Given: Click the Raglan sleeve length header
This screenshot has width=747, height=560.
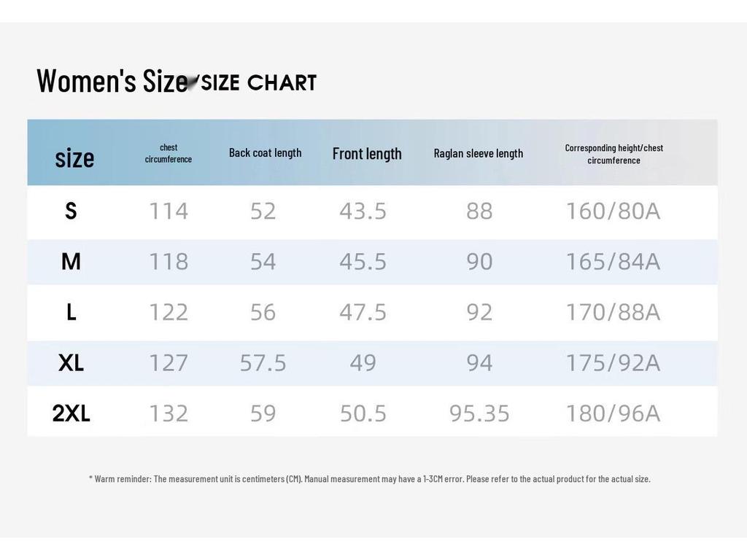Looking at the screenshot, I should [479, 153].
